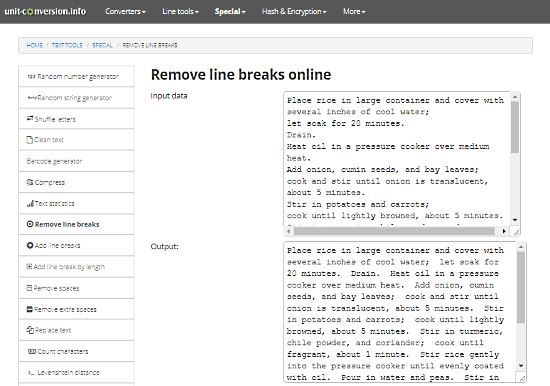The height and width of the screenshot is (386, 550).
Task: Click the Shuffle letters icon
Action: pyautogui.click(x=30, y=119)
